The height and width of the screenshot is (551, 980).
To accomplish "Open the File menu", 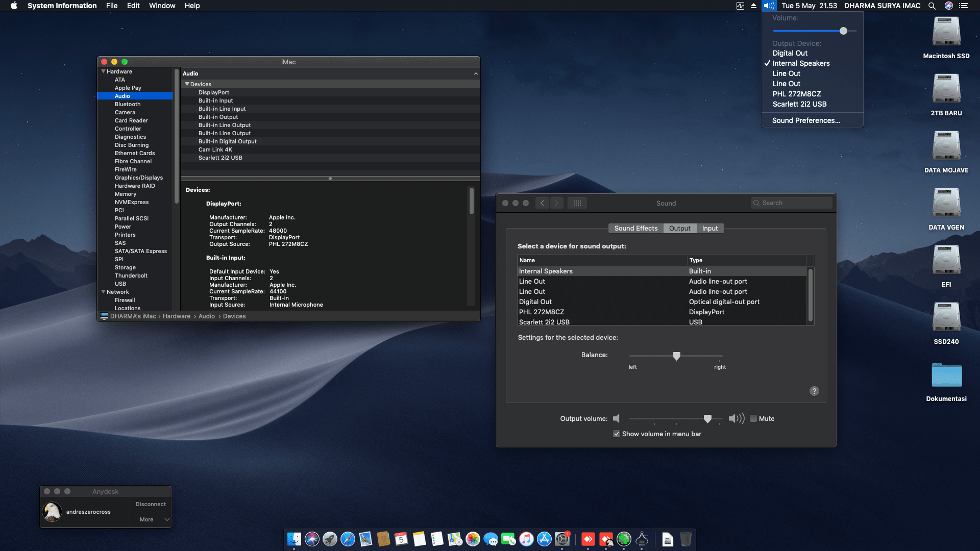I will pyautogui.click(x=112, y=6).
